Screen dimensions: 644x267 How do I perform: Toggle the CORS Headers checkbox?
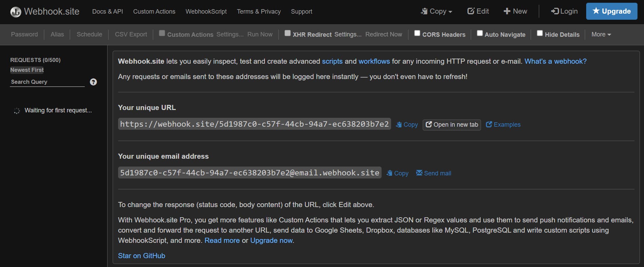pyautogui.click(x=417, y=33)
